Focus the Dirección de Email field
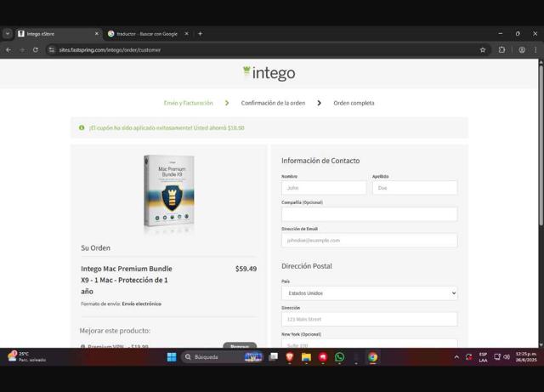 pyautogui.click(x=370, y=241)
